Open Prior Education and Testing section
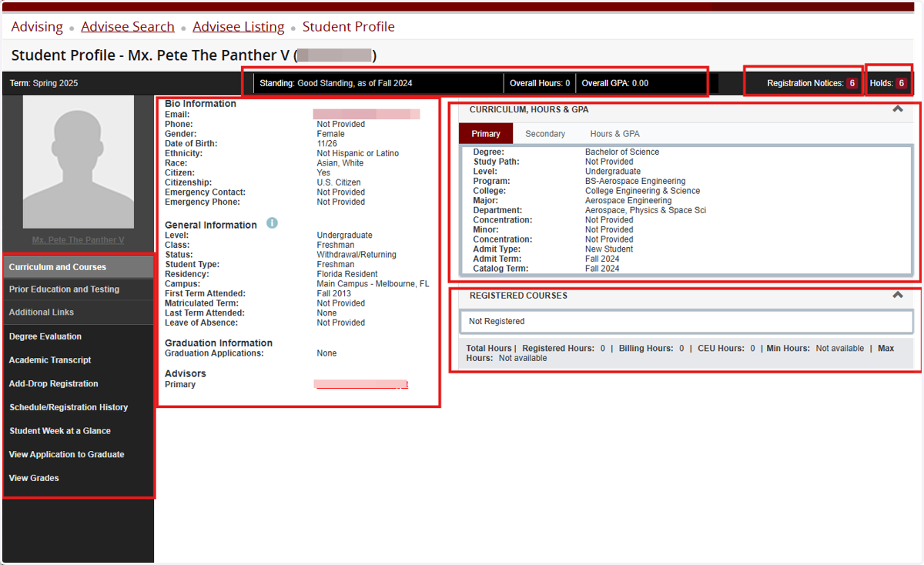924x565 pixels. pyautogui.click(x=79, y=289)
